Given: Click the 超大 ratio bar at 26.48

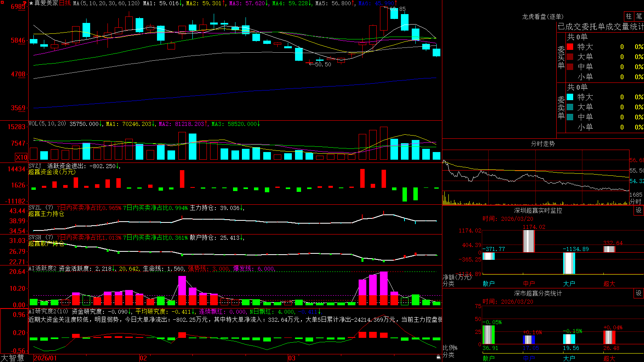Looking at the screenshot, I should click(x=609, y=337).
